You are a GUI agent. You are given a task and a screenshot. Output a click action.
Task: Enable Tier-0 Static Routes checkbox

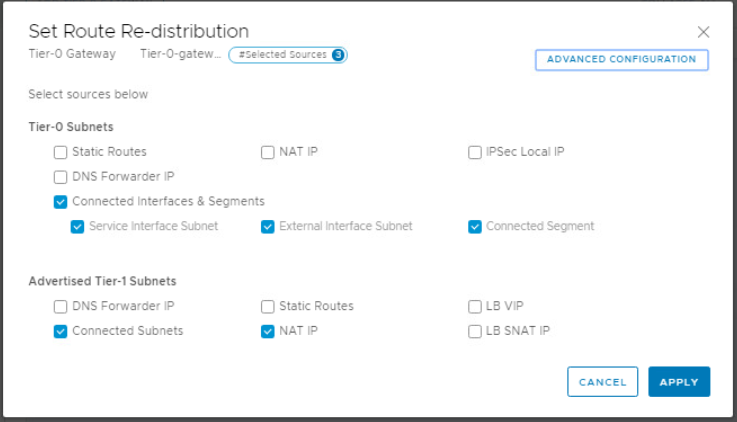(x=60, y=152)
